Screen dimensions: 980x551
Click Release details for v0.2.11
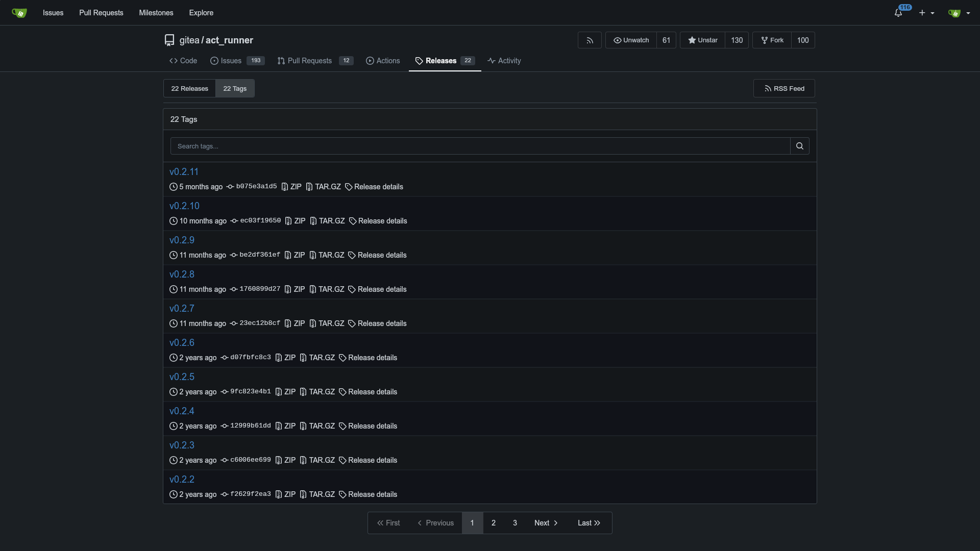[374, 186]
